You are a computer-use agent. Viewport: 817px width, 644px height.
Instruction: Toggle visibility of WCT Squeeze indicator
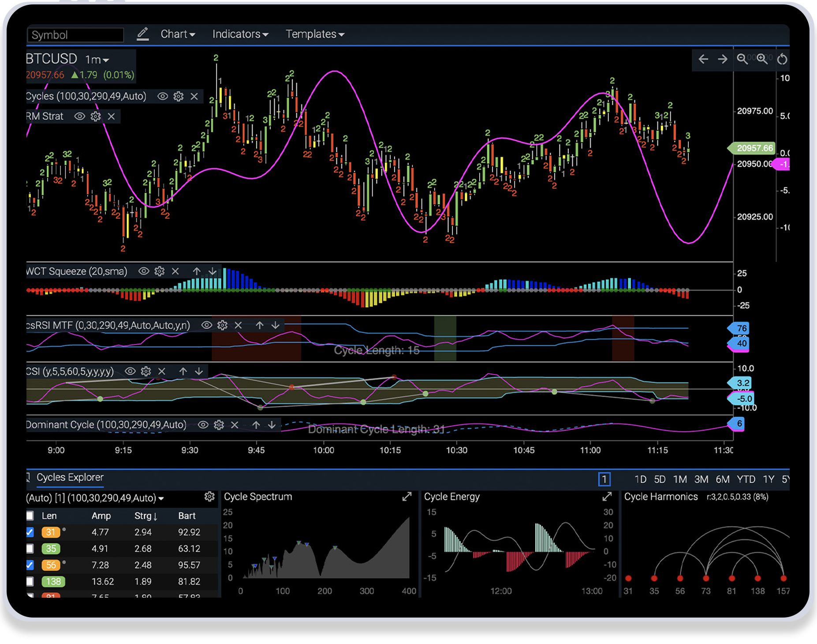click(x=144, y=271)
